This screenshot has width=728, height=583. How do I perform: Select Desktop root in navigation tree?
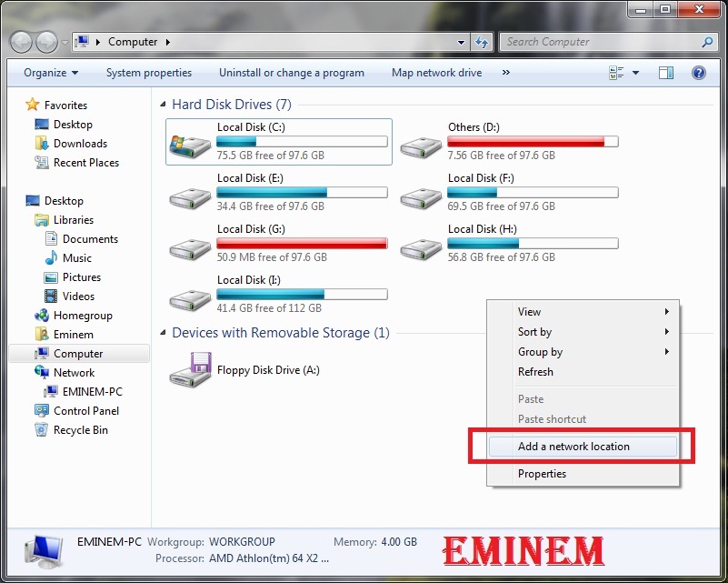(55, 201)
